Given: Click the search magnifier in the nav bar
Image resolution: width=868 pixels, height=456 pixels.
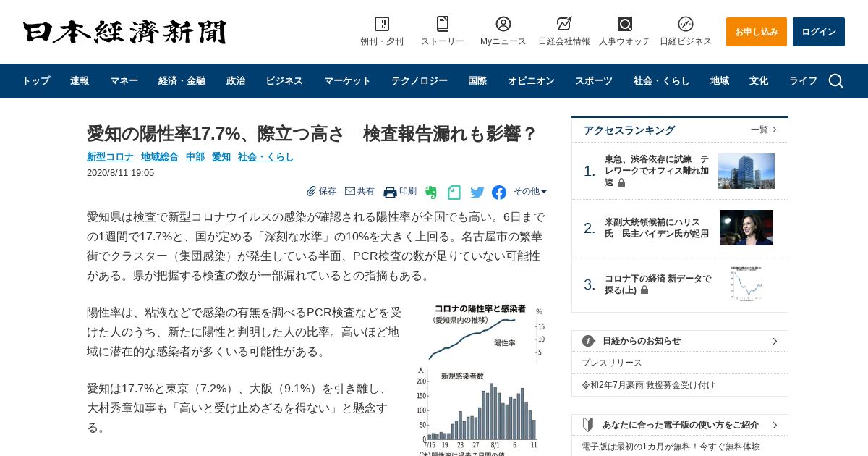Looking at the screenshot, I should [836, 81].
